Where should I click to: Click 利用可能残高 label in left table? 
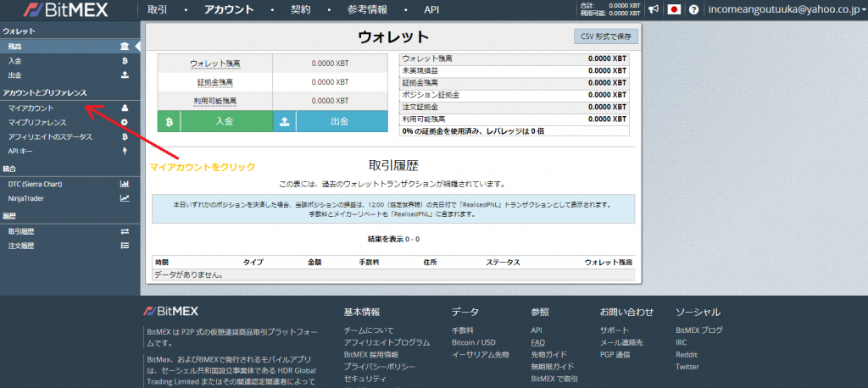[215, 101]
